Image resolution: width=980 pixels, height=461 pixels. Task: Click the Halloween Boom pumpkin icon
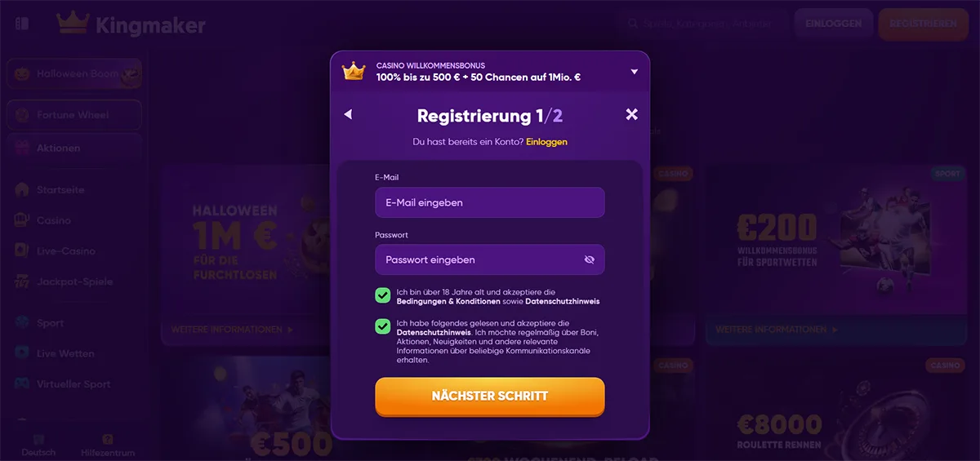click(x=22, y=73)
